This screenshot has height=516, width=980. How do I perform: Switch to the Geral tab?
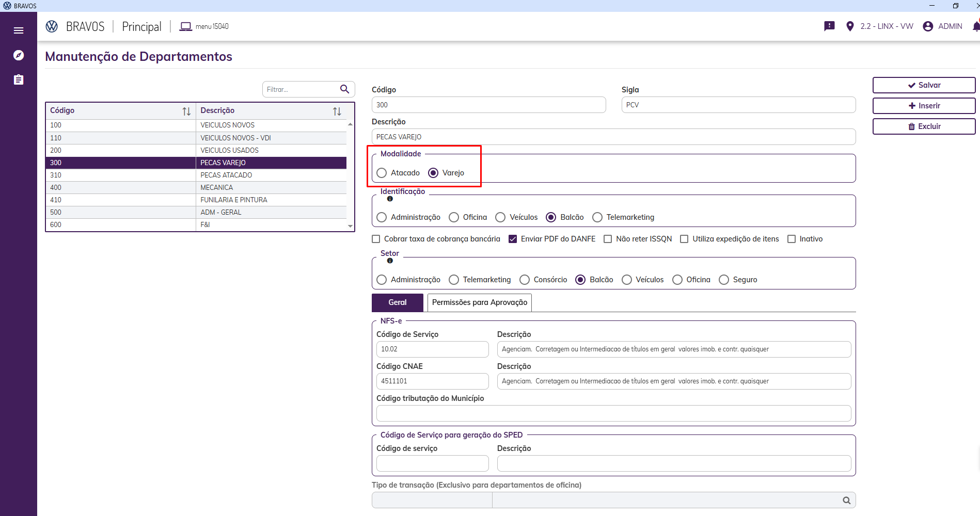pos(398,302)
